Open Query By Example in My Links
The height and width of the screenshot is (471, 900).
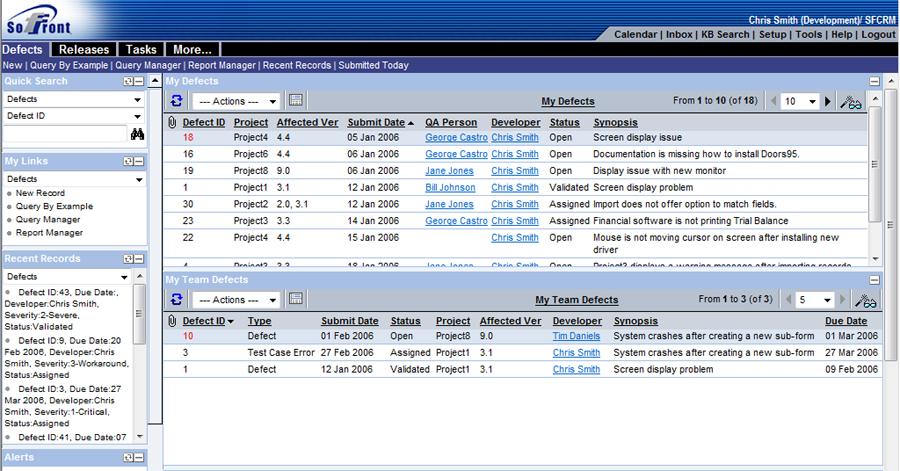tap(54, 207)
